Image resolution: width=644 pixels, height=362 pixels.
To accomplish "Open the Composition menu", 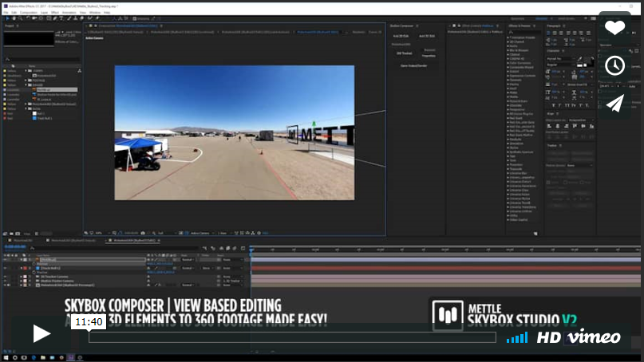I will (29, 13).
